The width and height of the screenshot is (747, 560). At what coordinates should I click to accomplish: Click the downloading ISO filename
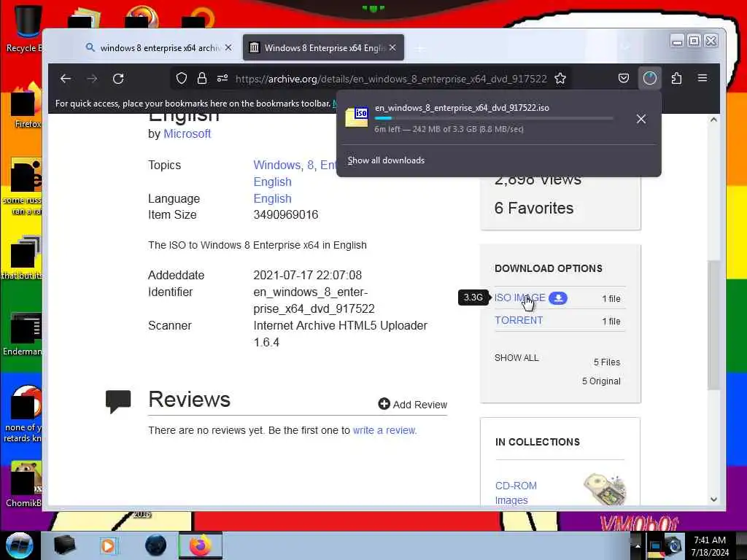click(x=462, y=108)
